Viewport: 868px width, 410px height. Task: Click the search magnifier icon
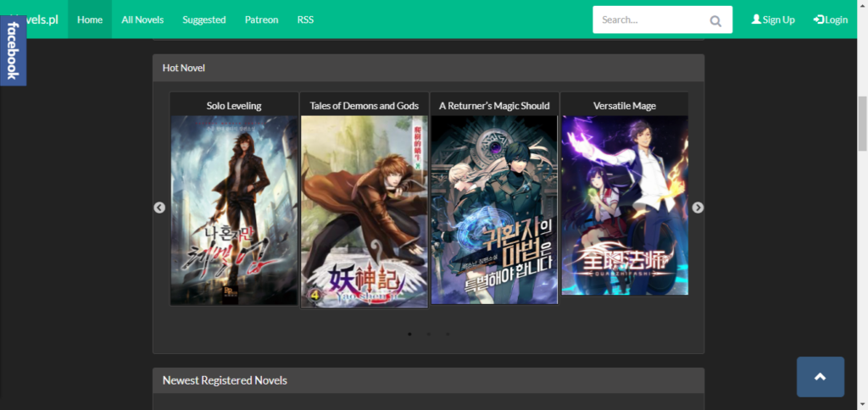(x=715, y=20)
